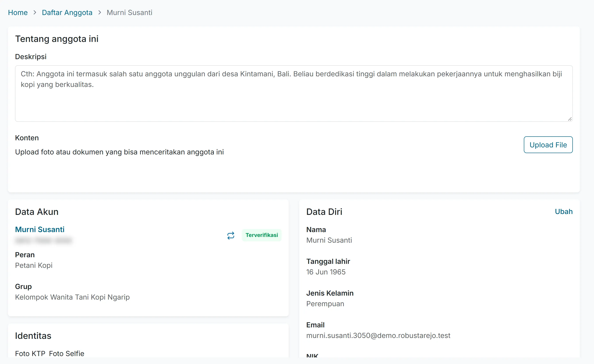This screenshot has height=364, width=594.
Task: Click the Tanggal lahir label
Action: coord(328,261)
